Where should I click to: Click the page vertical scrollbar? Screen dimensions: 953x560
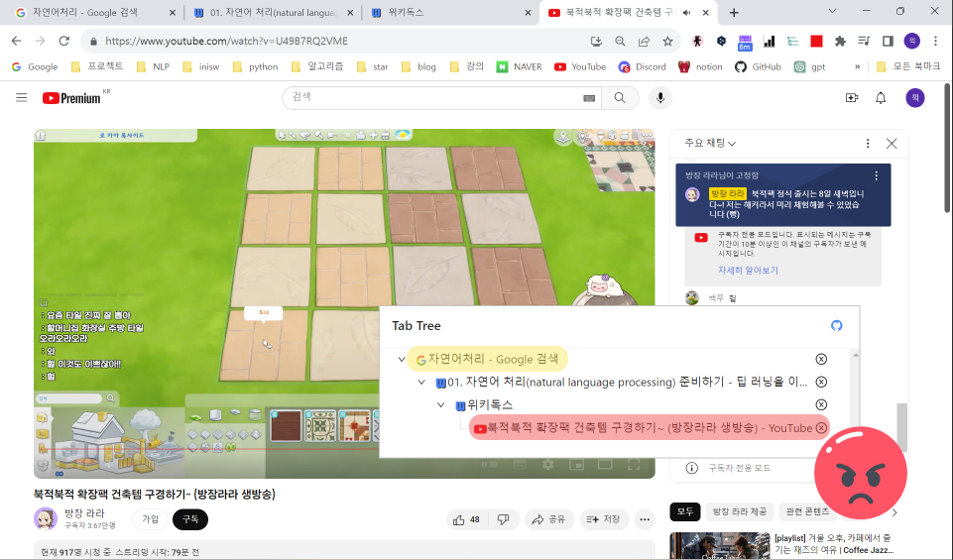coord(947,148)
